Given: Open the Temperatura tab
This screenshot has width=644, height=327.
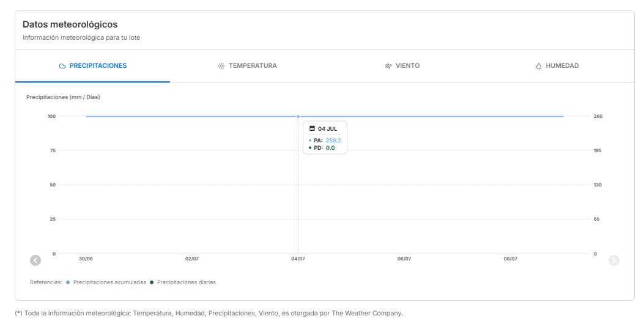Looking at the screenshot, I should pos(247,65).
